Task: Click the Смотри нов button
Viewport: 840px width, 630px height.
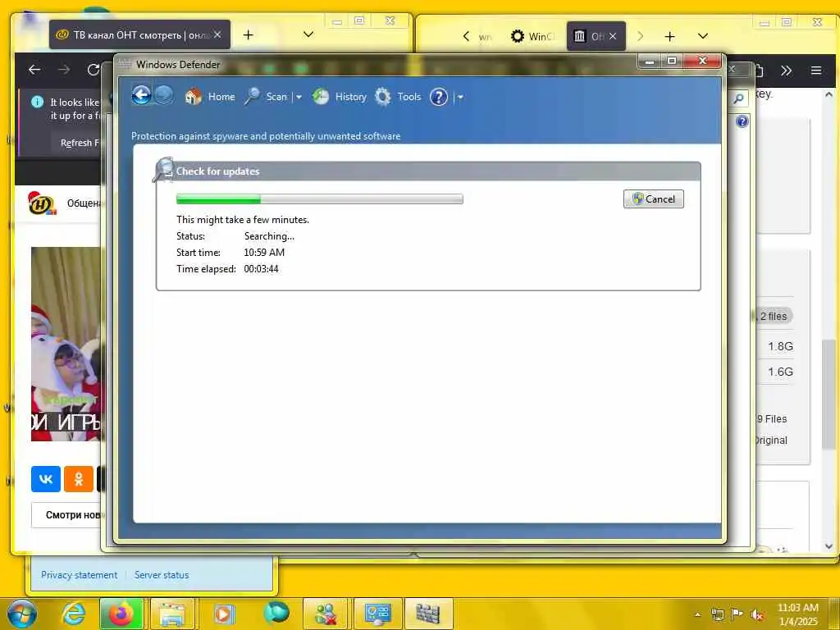Action: tap(67, 515)
